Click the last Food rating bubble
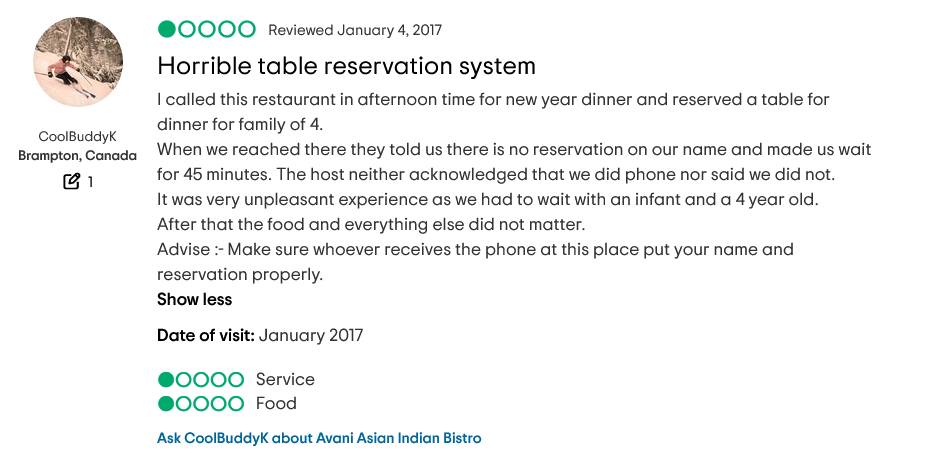Viewport: 948px width, 455px height. tap(236, 404)
